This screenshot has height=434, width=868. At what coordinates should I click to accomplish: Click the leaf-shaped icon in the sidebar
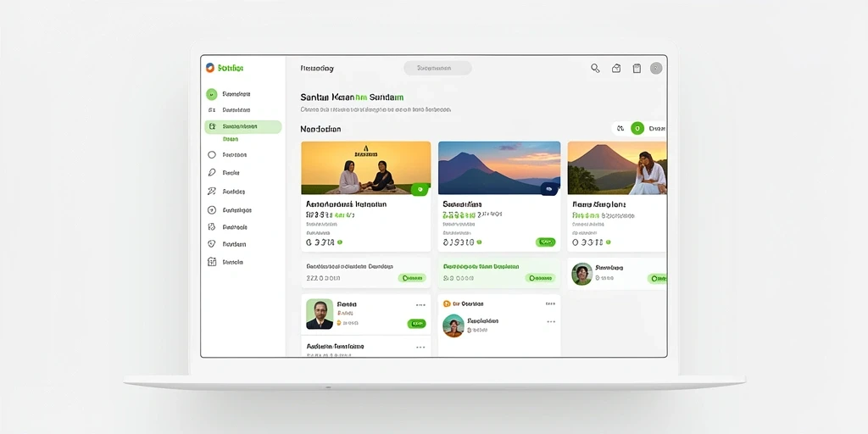[211, 173]
